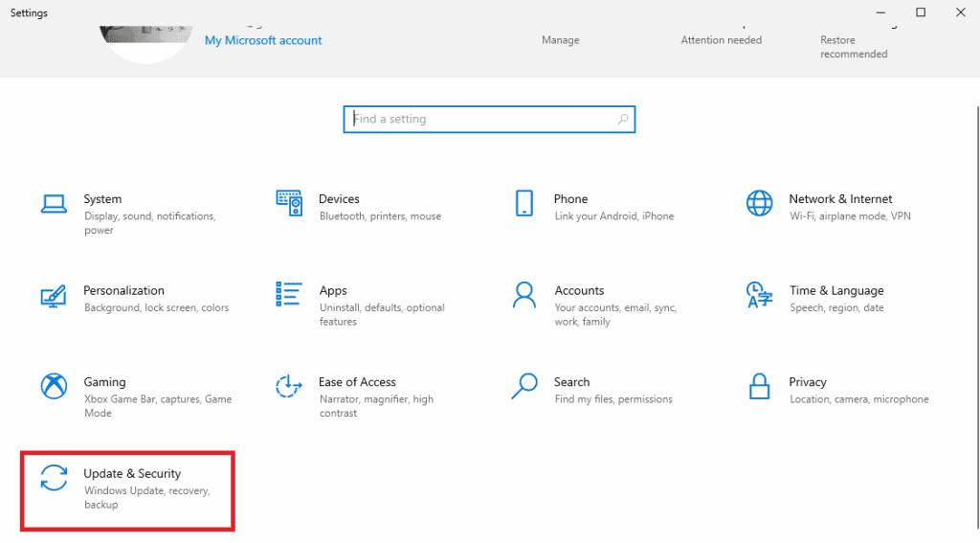Click the Time & Language icon
The image size is (980, 543).
pyautogui.click(x=759, y=295)
